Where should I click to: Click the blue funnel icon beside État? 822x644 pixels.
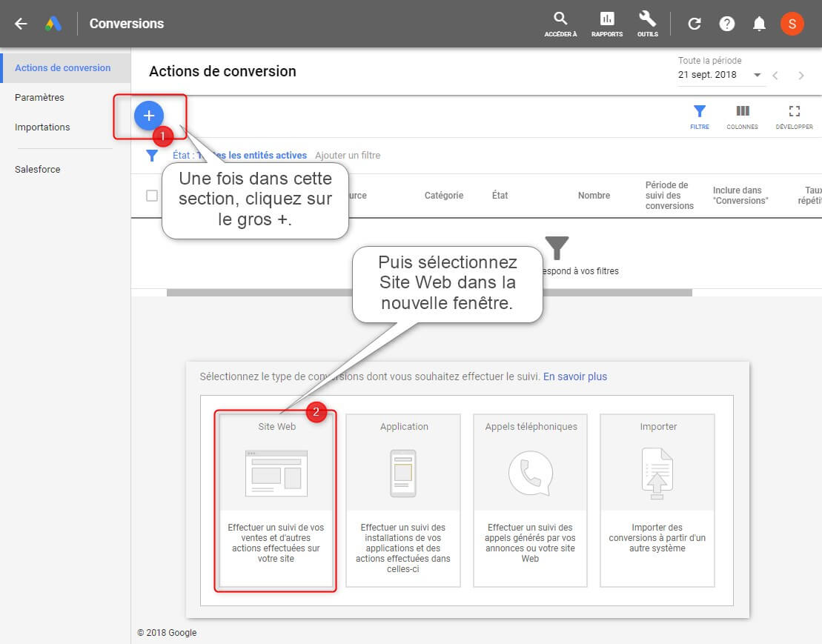coord(152,155)
